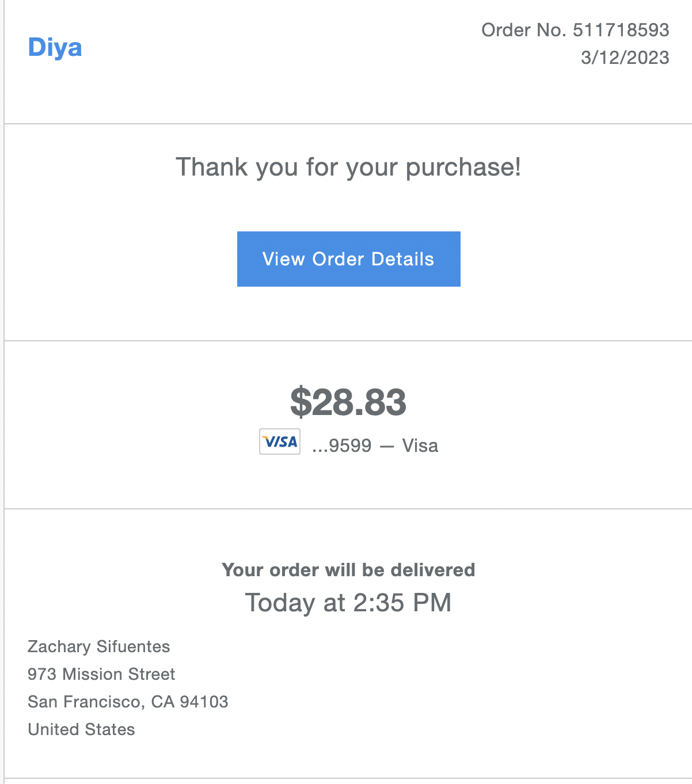Click the Your order will be delivered label
Screen dimensions: 692x784
(348, 570)
